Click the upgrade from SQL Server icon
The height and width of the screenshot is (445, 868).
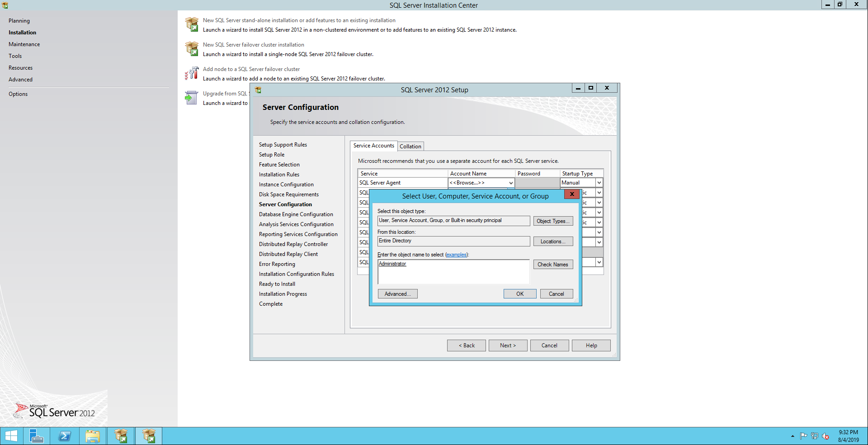tap(192, 98)
